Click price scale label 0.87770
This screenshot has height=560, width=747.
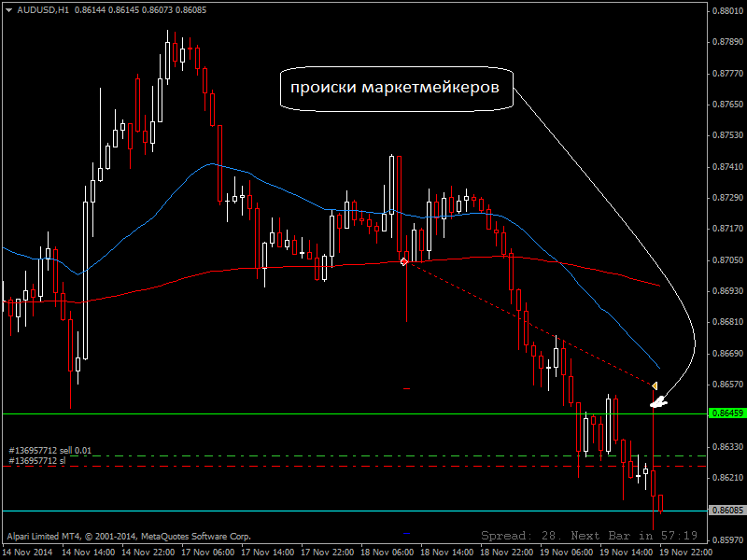(727, 74)
